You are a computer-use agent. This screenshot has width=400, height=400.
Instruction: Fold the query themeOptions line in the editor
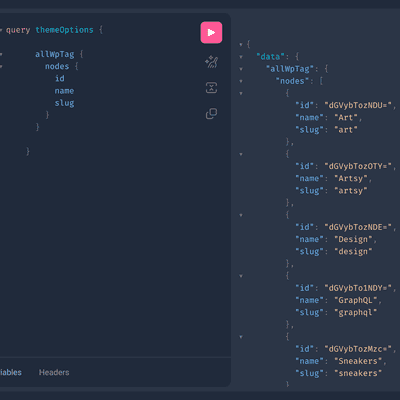click(1, 30)
